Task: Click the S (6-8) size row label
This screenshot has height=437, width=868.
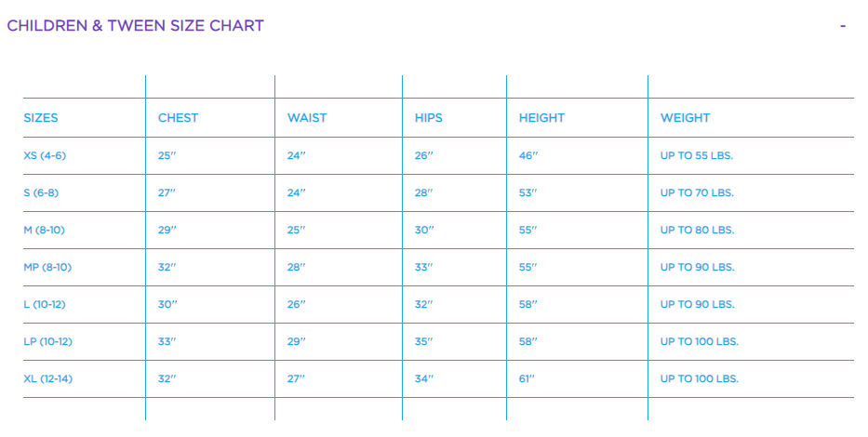Action: pyautogui.click(x=41, y=192)
